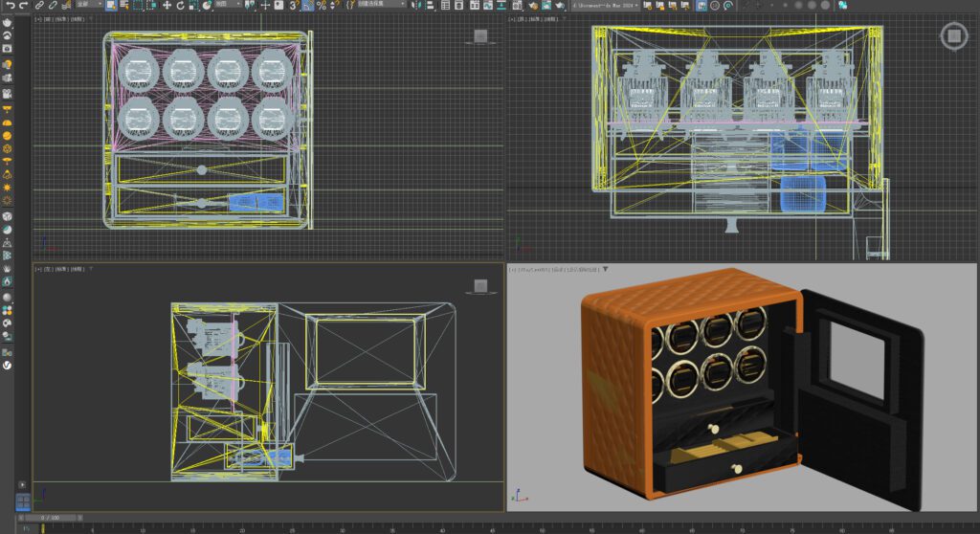Open the reference coordinate system dropdown
The image size is (980, 534).
tap(232, 6)
